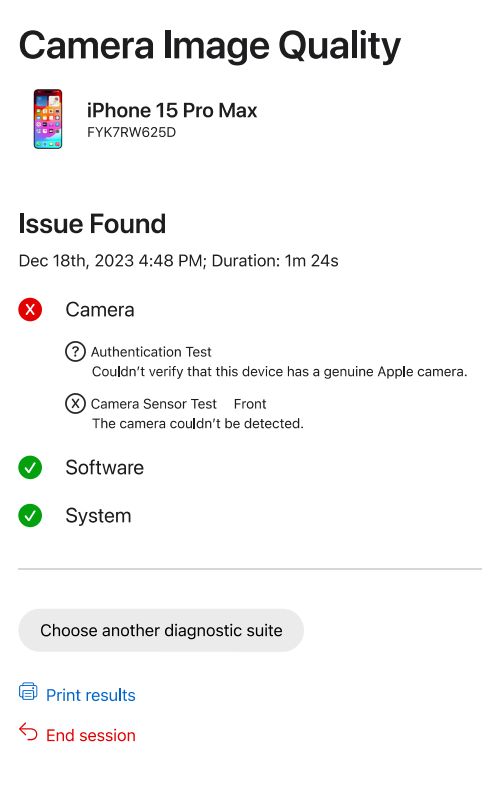Click the return arrow icon by End session
Screen dimensions: 482x791
point(28,731)
